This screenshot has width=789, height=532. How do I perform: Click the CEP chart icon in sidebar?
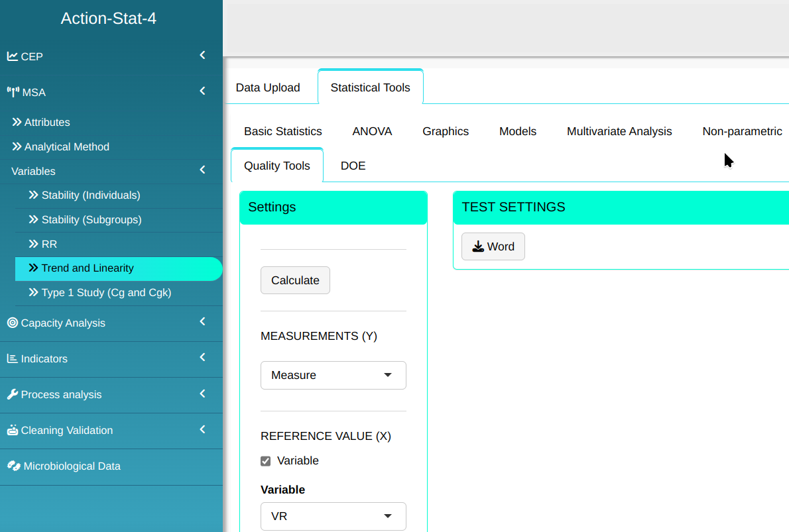13,56
